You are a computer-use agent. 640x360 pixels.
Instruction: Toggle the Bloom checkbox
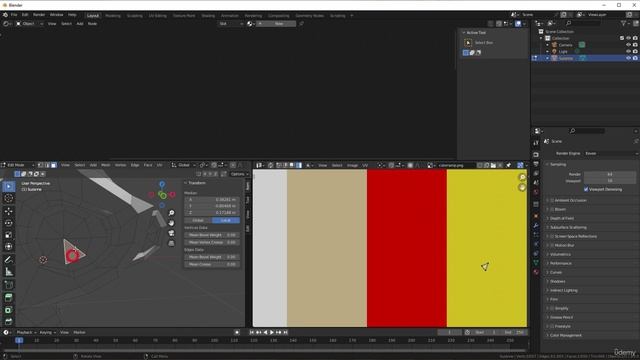552,209
